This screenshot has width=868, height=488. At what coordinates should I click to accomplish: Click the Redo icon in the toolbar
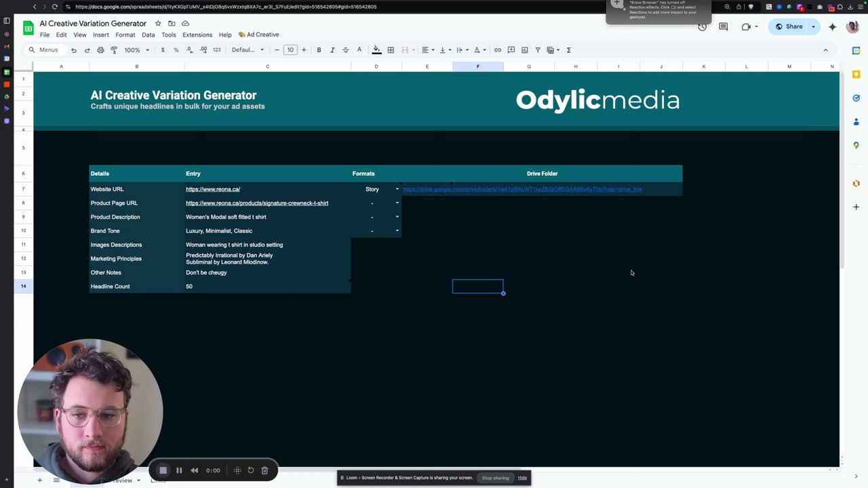click(87, 50)
